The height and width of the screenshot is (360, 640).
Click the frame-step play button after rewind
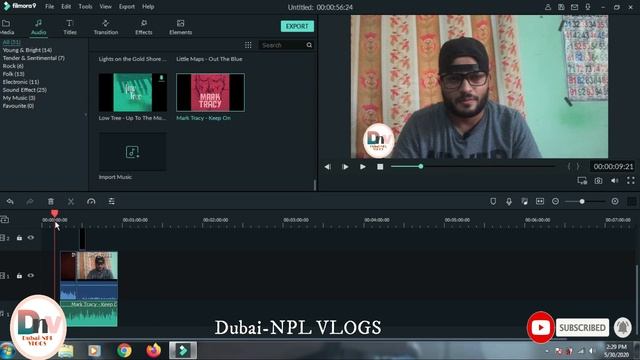coord(345,167)
